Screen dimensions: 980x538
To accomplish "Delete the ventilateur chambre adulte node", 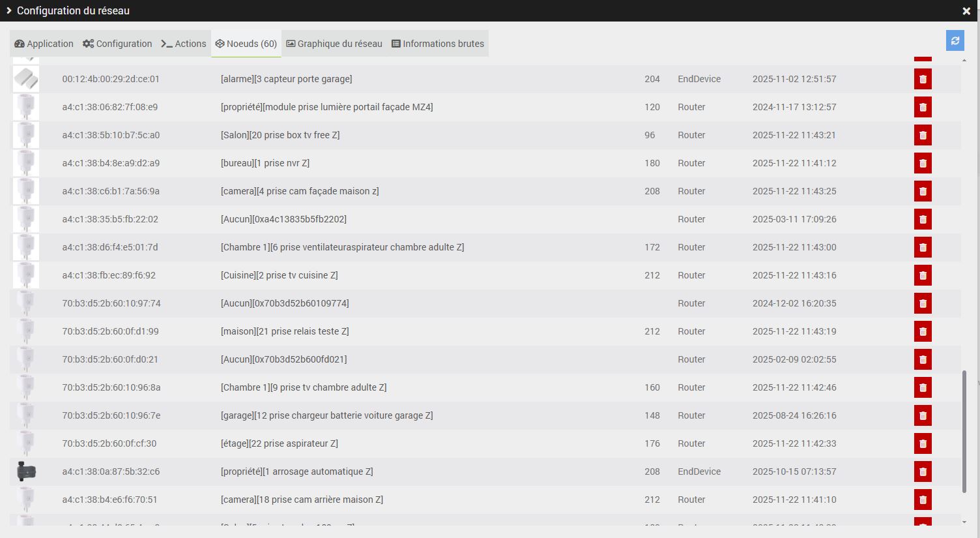I will pos(923,247).
